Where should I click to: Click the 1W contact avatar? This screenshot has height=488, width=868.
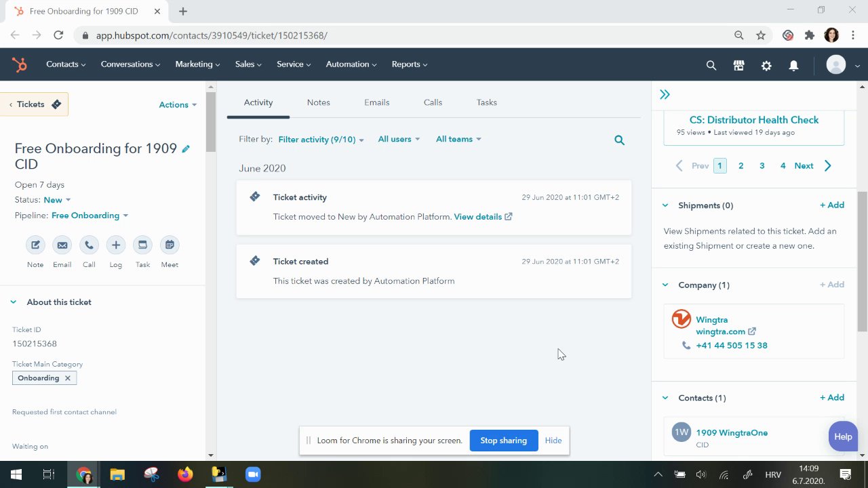[x=682, y=432]
